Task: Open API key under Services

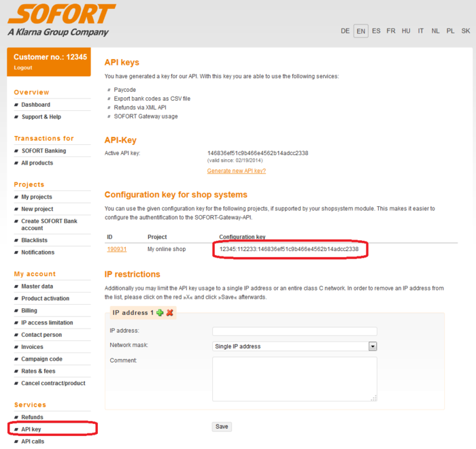Action: click(31, 429)
